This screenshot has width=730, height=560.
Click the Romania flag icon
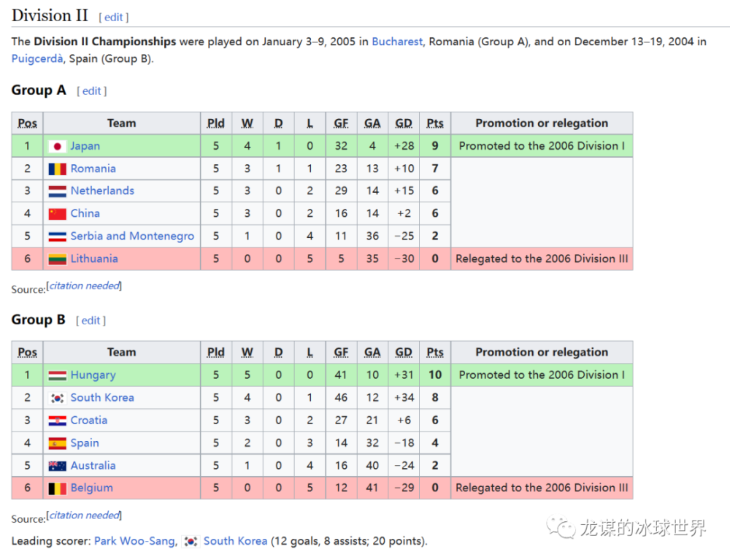(57, 169)
